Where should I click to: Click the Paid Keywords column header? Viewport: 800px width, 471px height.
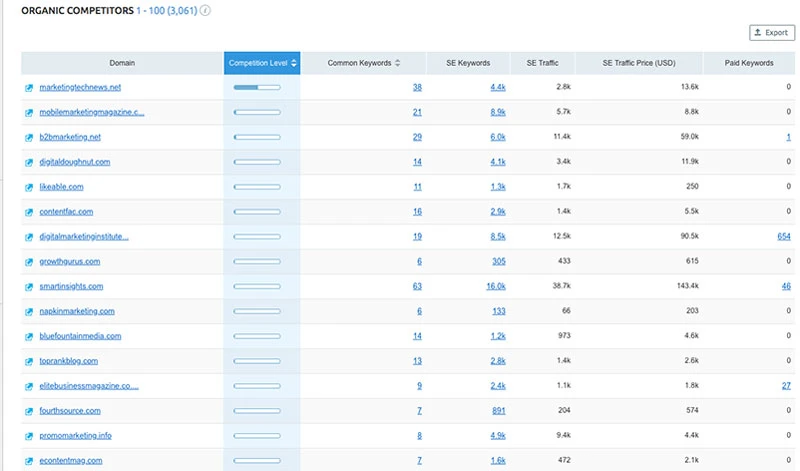pos(750,63)
